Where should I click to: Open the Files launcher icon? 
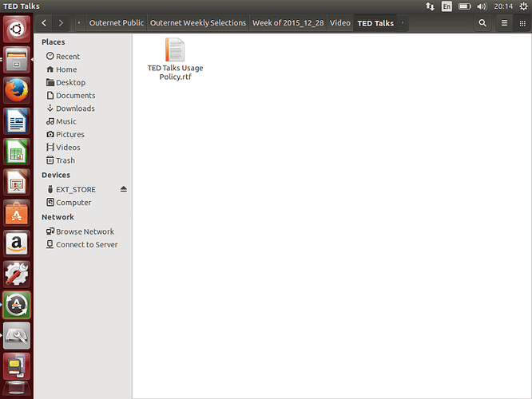pyautogui.click(x=17, y=60)
